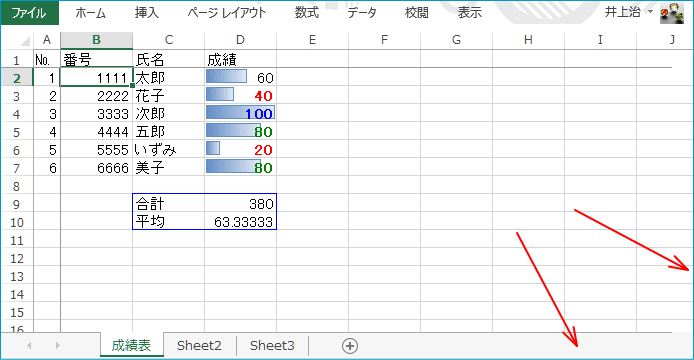This screenshot has height=360, width=694.
Task: Select column B header
Action: 96,40
